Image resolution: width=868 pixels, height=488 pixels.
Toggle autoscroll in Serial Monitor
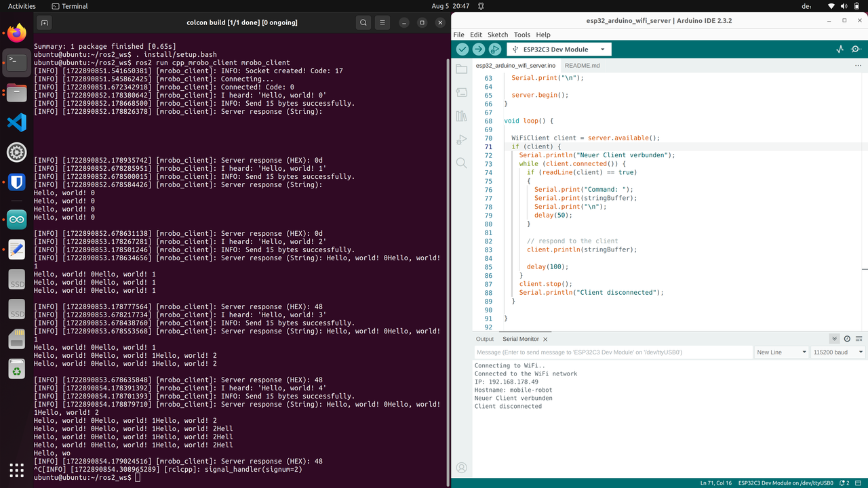835,339
